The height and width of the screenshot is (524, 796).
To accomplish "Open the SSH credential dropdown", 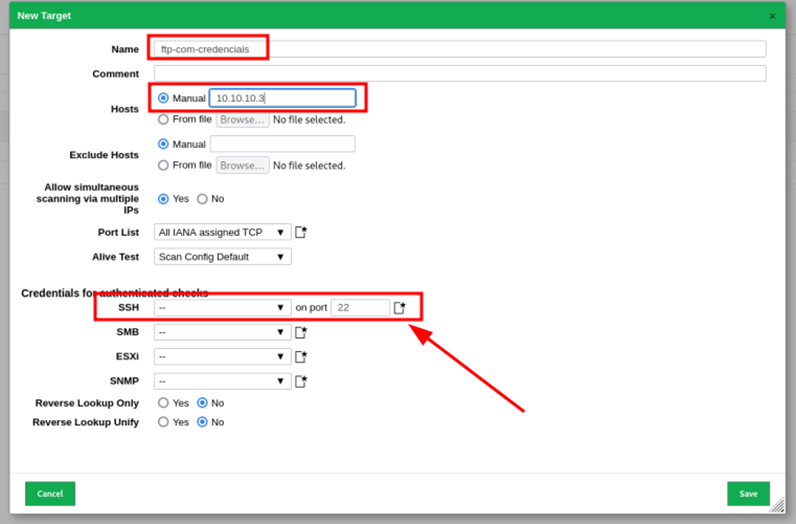I will coord(222,308).
